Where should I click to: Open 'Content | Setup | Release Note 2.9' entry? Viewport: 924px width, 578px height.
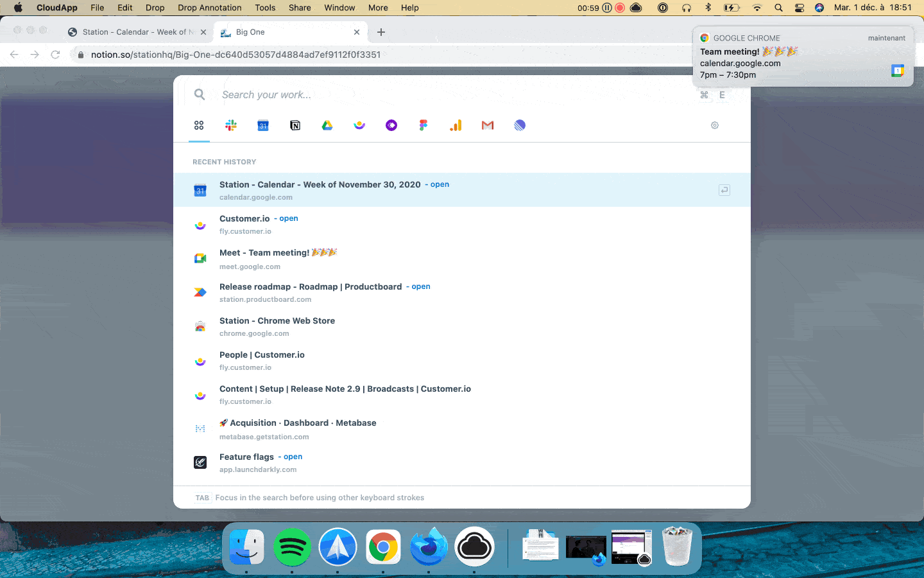(x=462, y=394)
